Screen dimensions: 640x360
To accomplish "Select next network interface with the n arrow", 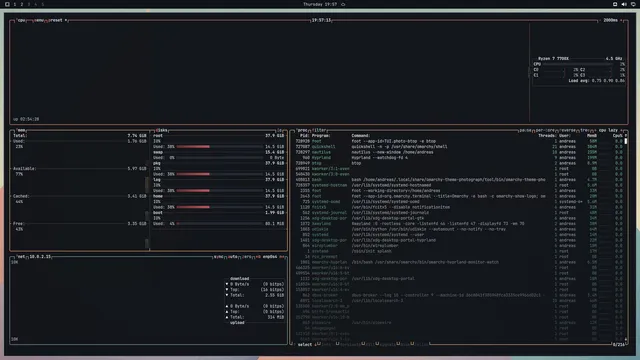I will (282, 257).
